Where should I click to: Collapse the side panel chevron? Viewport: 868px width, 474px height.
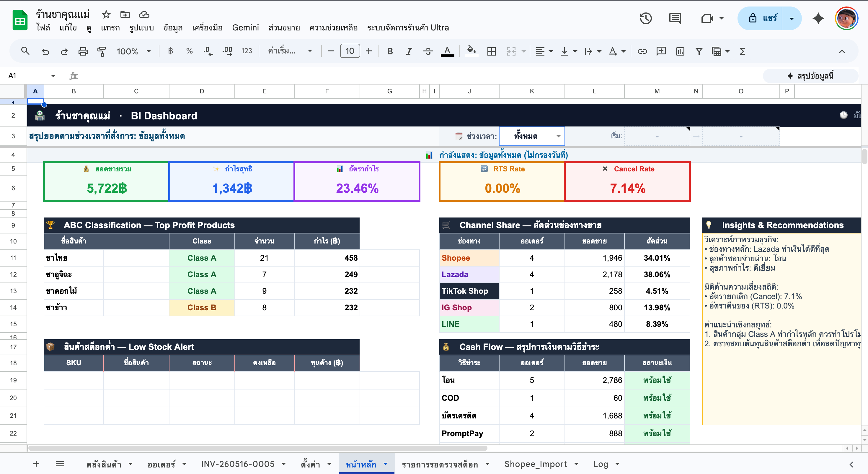click(851, 464)
